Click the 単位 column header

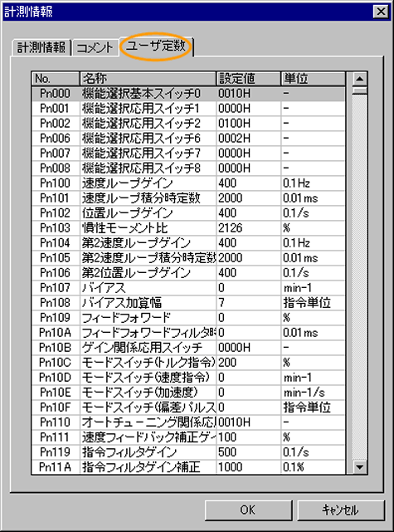[x=314, y=79]
